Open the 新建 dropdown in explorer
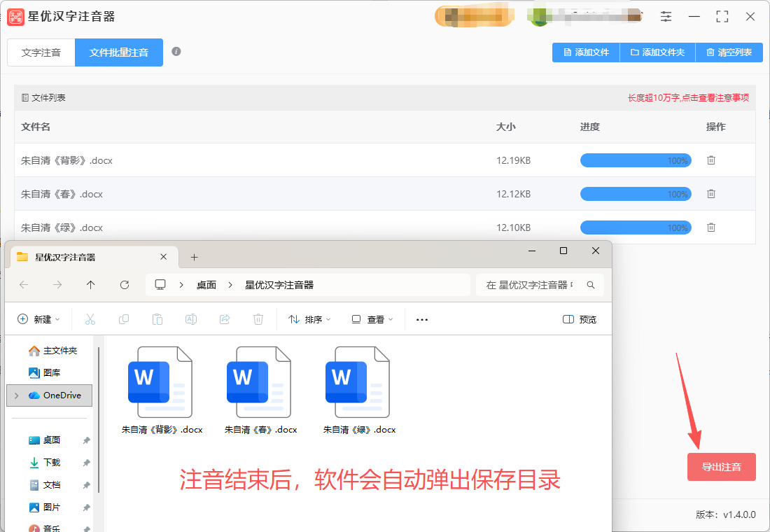 click(x=38, y=319)
